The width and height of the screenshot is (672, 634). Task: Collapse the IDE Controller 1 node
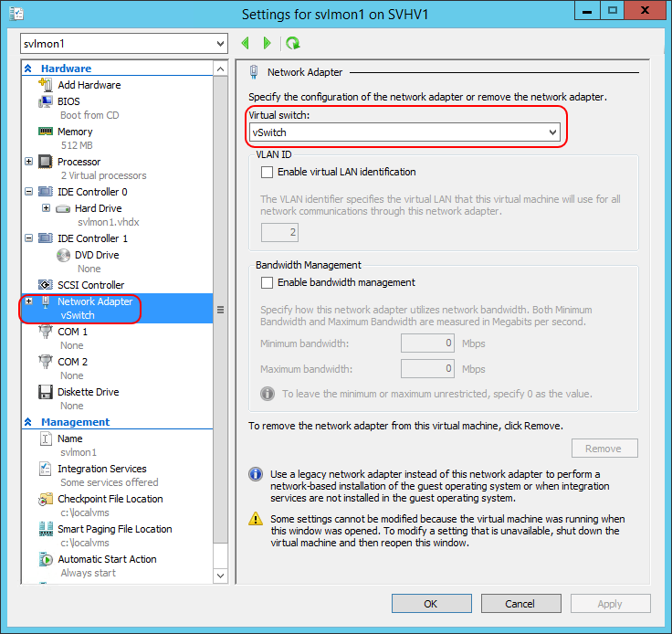tap(28, 238)
